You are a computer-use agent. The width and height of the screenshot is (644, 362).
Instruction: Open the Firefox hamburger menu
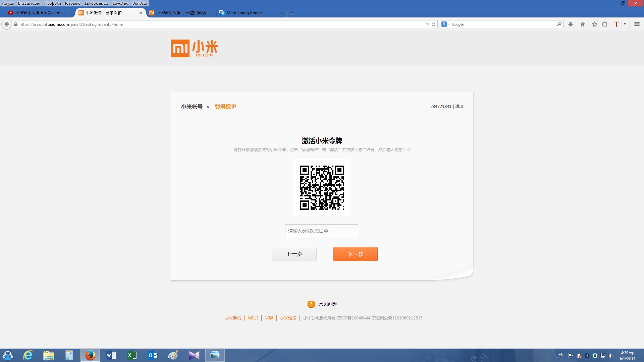click(x=637, y=24)
